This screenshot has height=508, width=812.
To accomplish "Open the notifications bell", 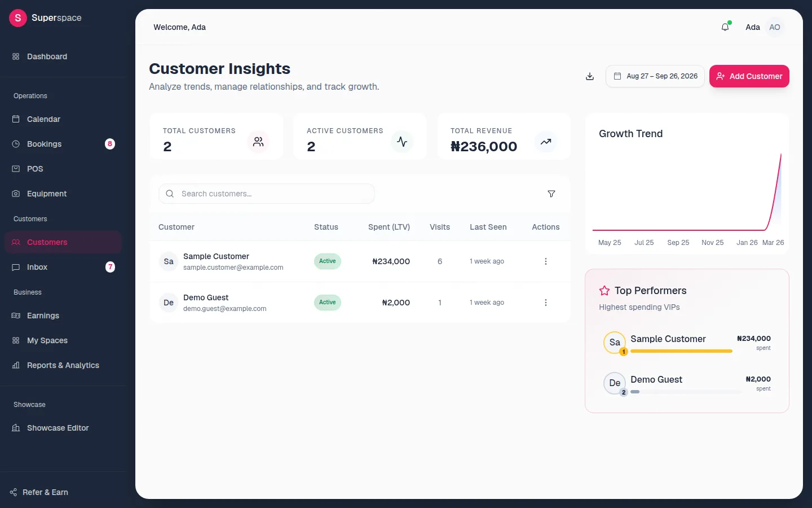I will tap(725, 27).
